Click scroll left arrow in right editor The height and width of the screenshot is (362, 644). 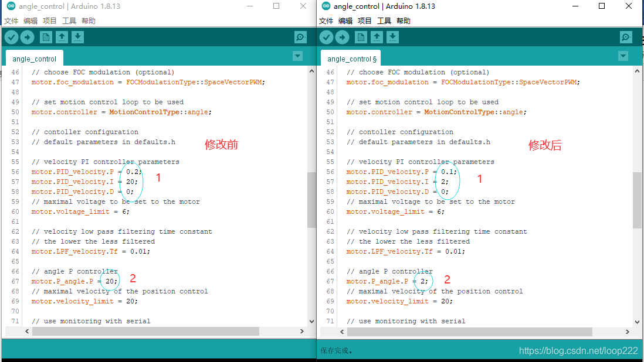pyautogui.click(x=342, y=332)
